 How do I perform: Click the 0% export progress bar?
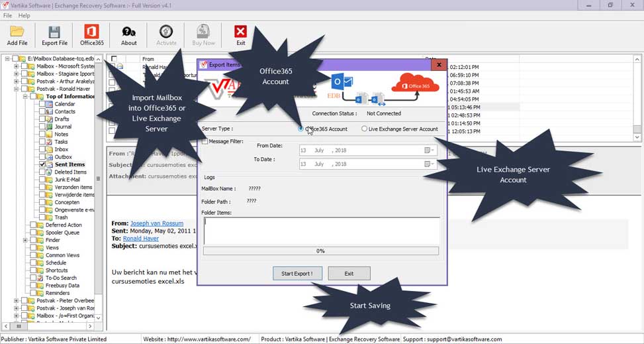[321, 251]
